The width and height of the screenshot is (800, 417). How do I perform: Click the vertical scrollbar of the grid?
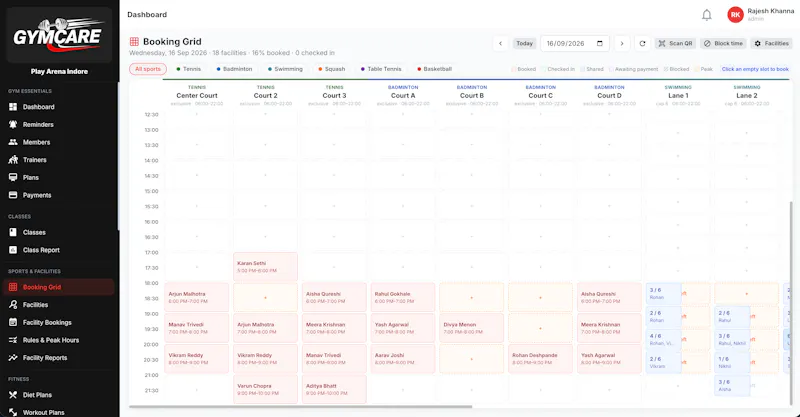point(791,304)
